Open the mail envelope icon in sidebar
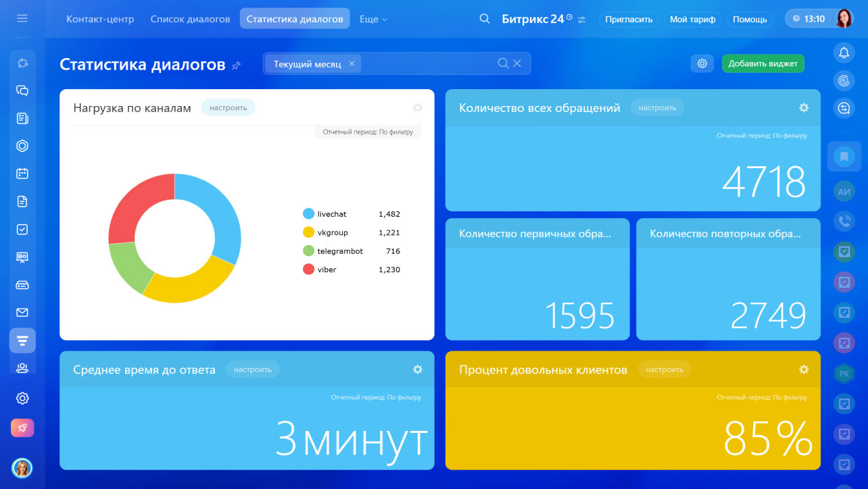This screenshot has height=489, width=868. [22, 312]
